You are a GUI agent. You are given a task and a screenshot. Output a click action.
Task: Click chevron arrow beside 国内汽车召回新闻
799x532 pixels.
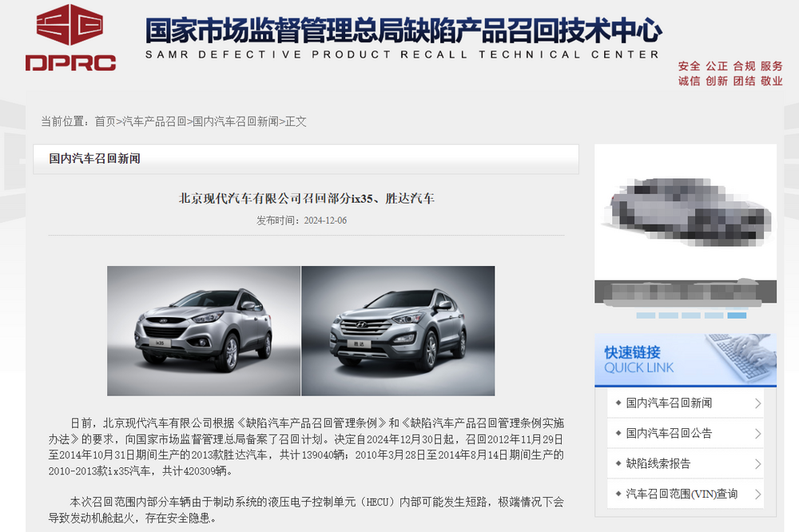click(757, 403)
